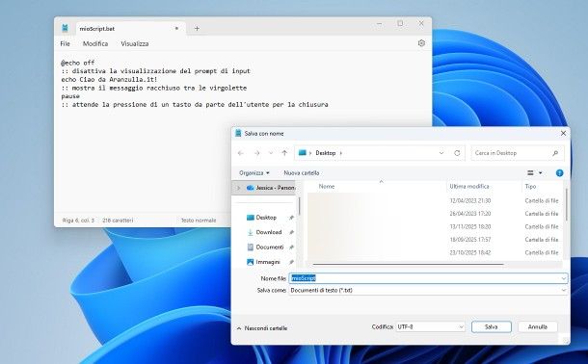This screenshot has height=364, width=588.
Task: Click the Annulla button
Action: pyautogui.click(x=538, y=327)
